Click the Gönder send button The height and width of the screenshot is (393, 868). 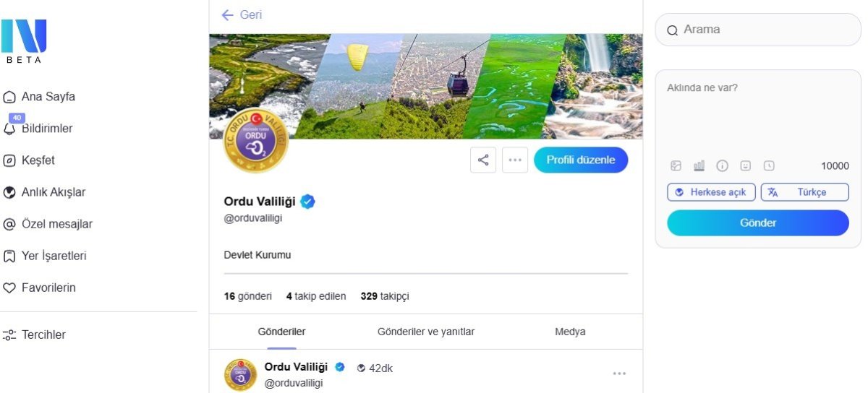(x=757, y=223)
